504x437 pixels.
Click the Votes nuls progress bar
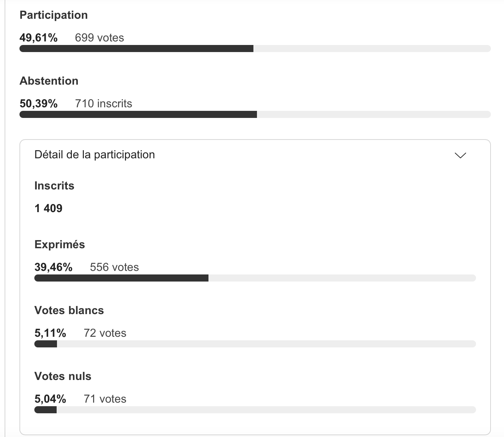pyautogui.click(x=255, y=410)
